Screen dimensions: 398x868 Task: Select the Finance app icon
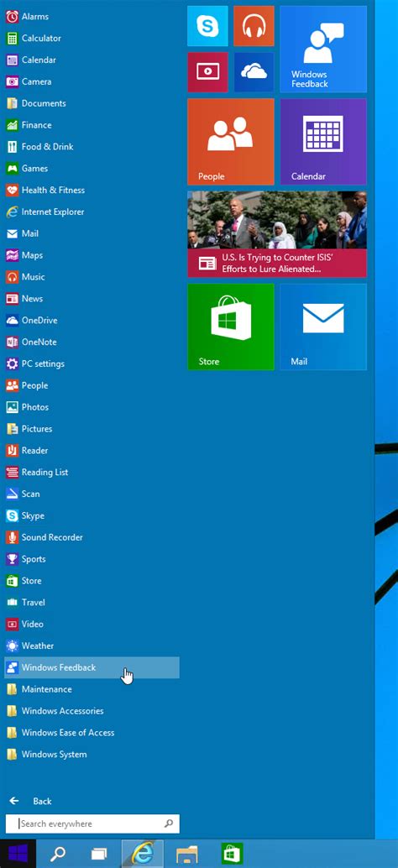13,125
